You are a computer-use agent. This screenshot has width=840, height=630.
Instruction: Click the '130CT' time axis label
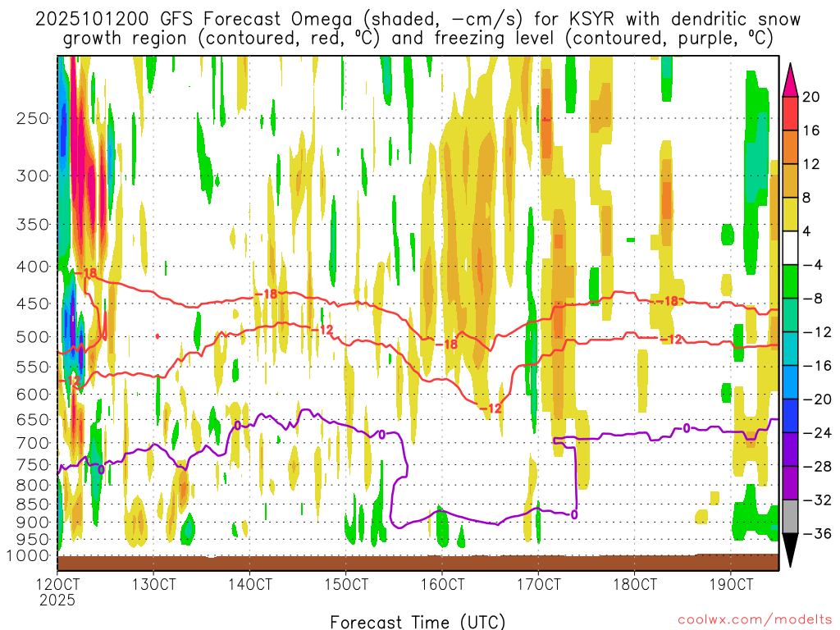(x=153, y=584)
